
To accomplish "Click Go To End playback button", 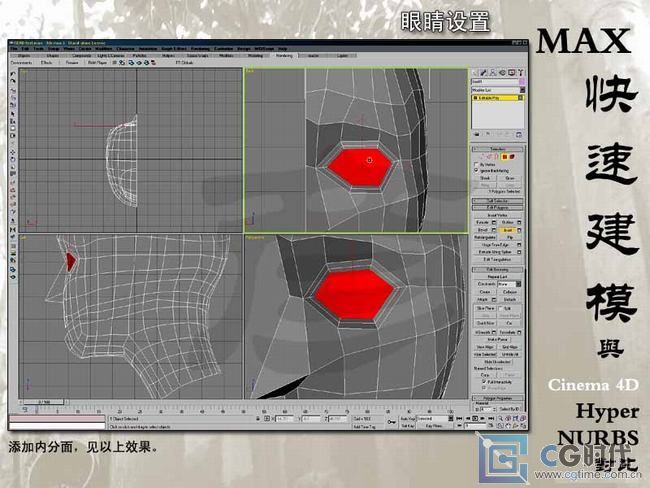I will point(491,419).
